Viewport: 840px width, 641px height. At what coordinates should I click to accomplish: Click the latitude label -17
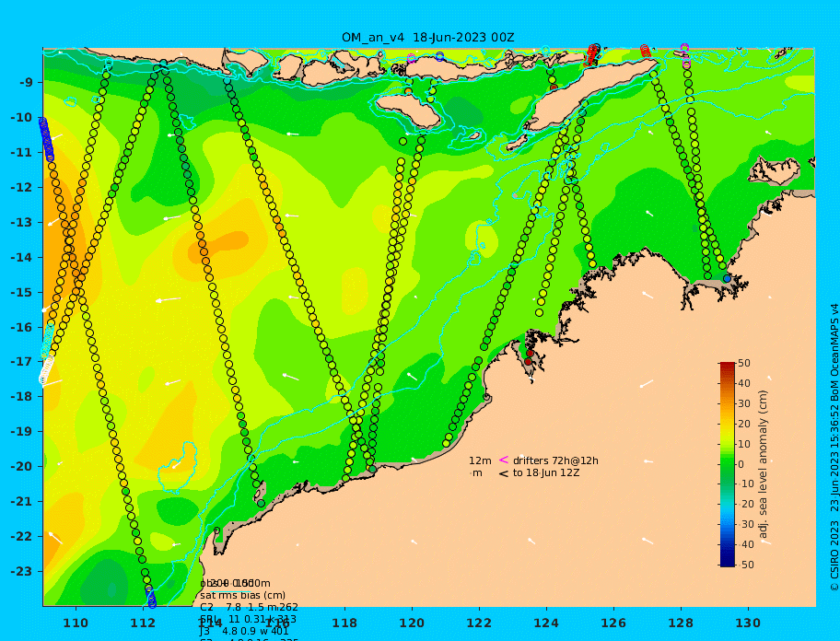(x=21, y=362)
